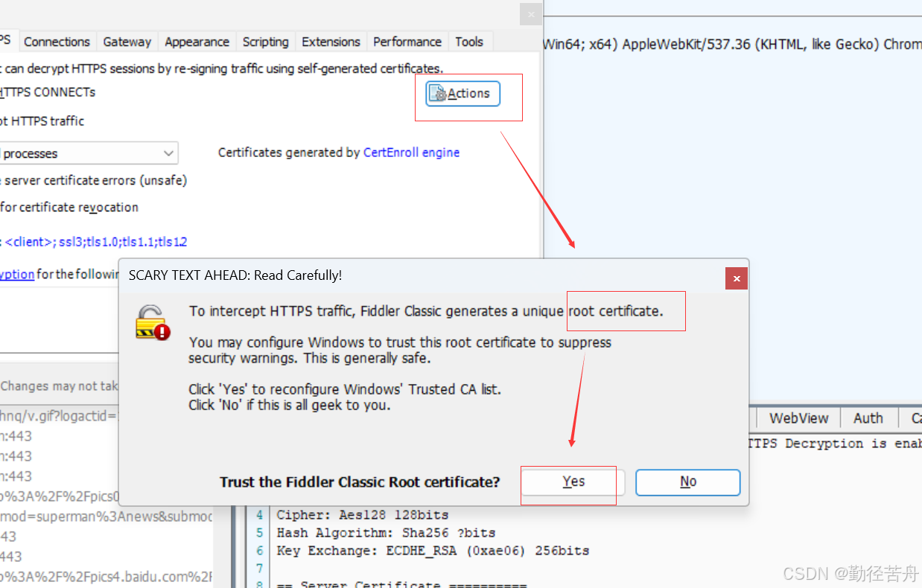Click the 'HTTPS CONNECTs' option label

pyautogui.click(x=48, y=92)
